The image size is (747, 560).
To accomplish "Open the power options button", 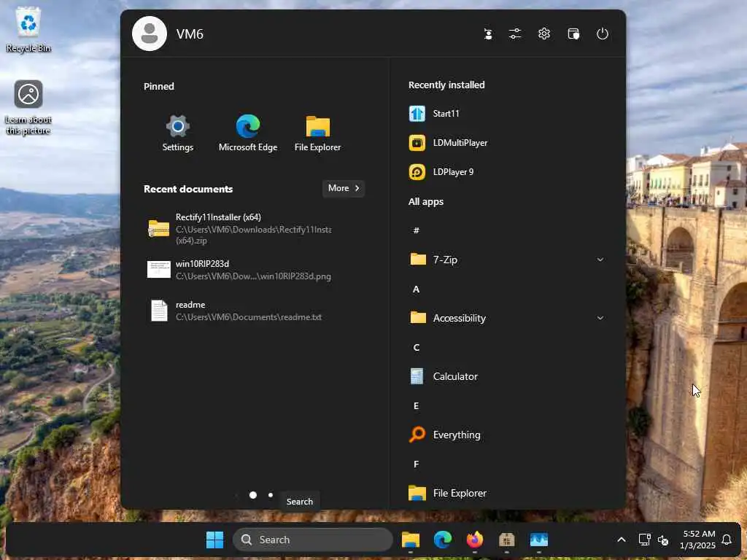I will point(602,34).
